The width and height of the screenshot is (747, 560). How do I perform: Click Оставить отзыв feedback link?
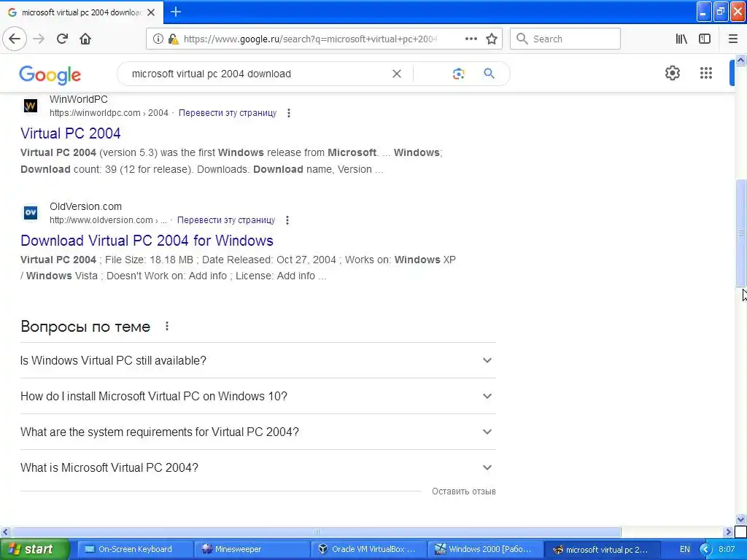(x=463, y=491)
